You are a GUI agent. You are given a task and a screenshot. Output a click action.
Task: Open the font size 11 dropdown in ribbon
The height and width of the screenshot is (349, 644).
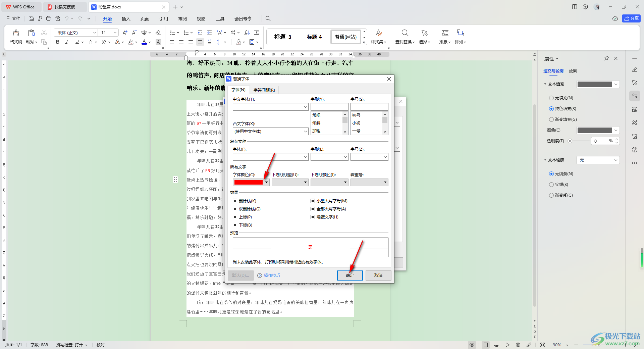click(x=115, y=33)
